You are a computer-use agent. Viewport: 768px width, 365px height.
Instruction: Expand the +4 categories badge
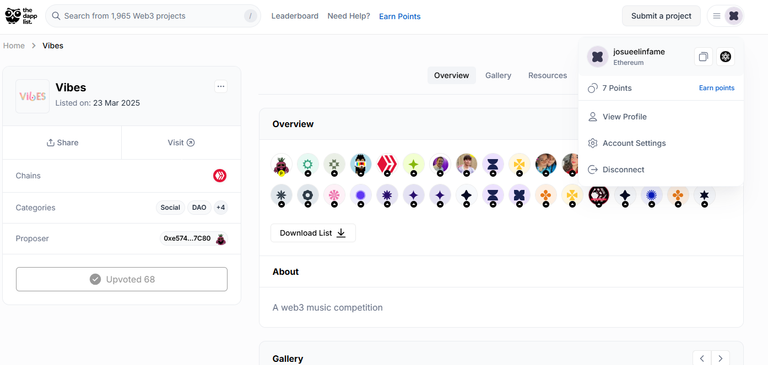pyautogui.click(x=221, y=208)
